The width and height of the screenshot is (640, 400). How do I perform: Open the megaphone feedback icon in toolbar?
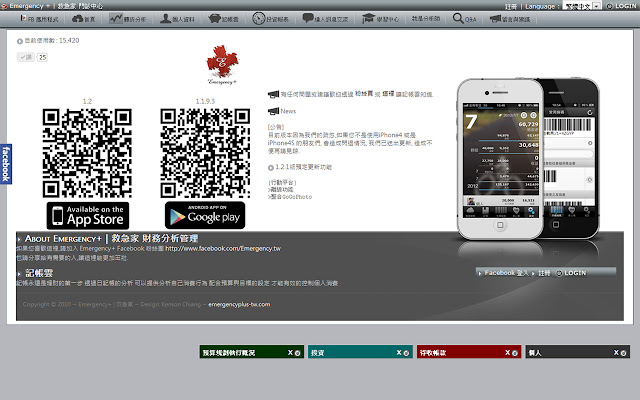coord(495,18)
